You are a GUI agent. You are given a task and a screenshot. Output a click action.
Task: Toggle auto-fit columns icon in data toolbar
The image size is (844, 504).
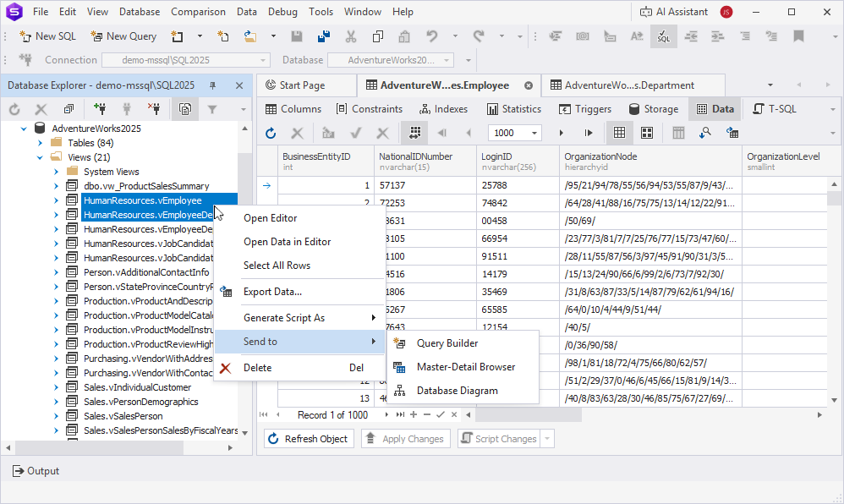[x=414, y=133]
